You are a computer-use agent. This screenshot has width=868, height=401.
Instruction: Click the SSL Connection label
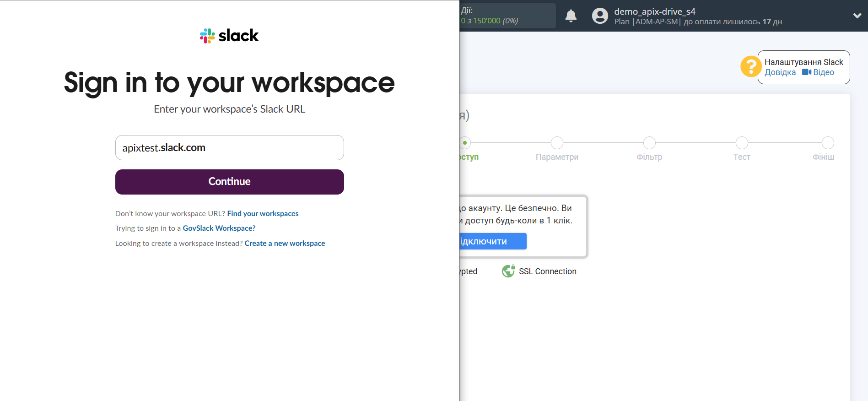pos(548,271)
